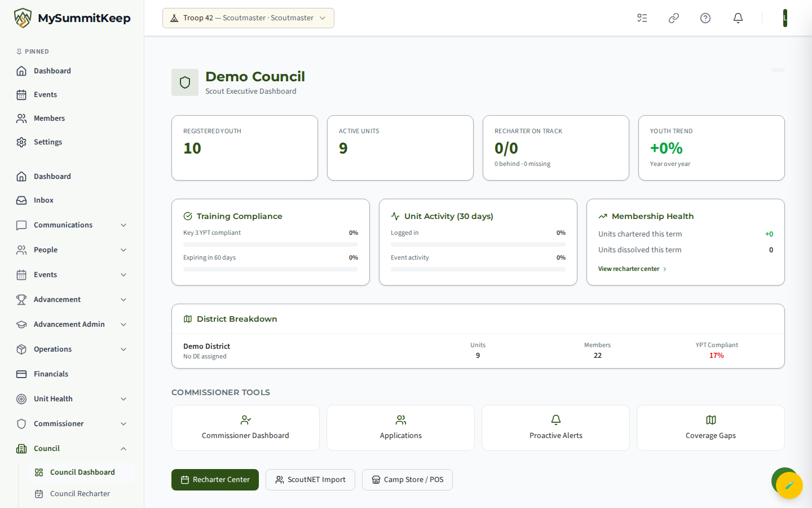The image size is (812, 508).
Task: Click the Logged in progress bar
Action: coord(478,244)
